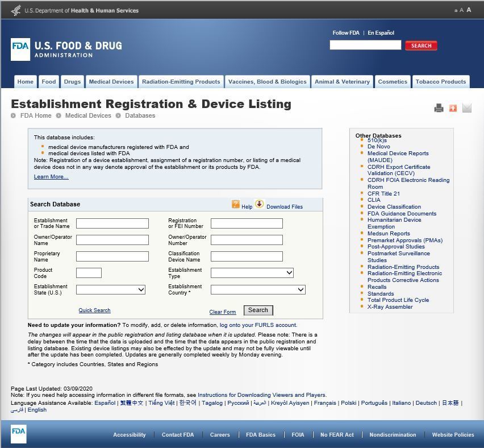
Task: Switch to the Medical Devices tab
Action: click(111, 81)
